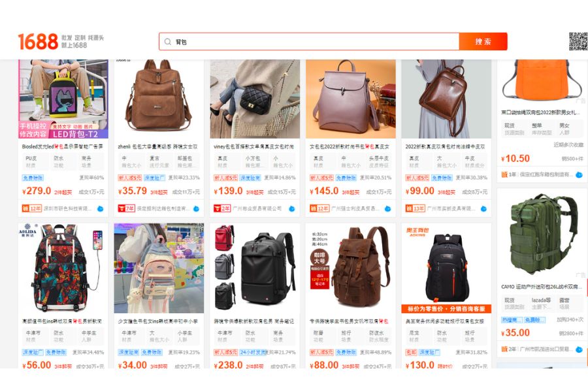Open the viney quilted bag title link
This screenshot has height=392, width=588.
pyautogui.click(x=254, y=146)
